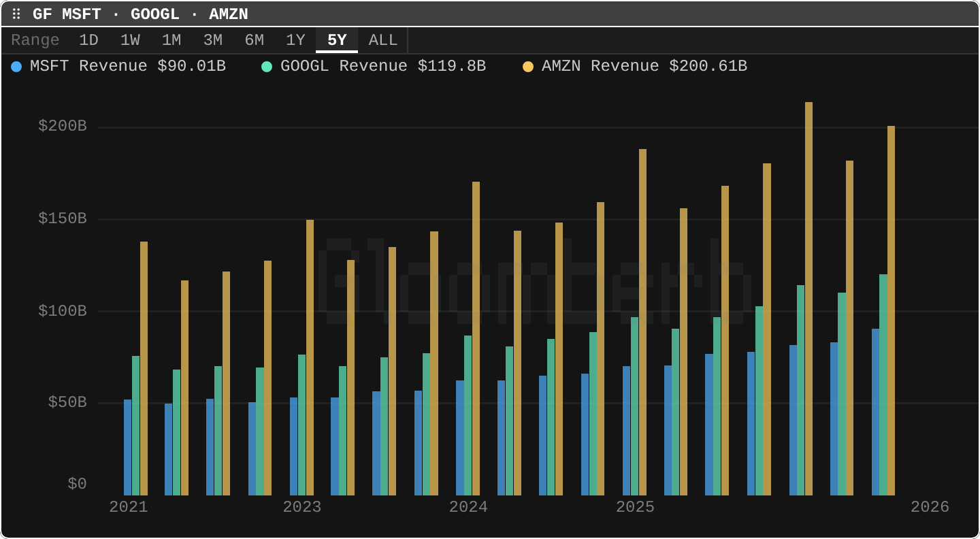980x539 pixels.
Task: Click the 2021 x-axis label
Action: coord(129,507)
